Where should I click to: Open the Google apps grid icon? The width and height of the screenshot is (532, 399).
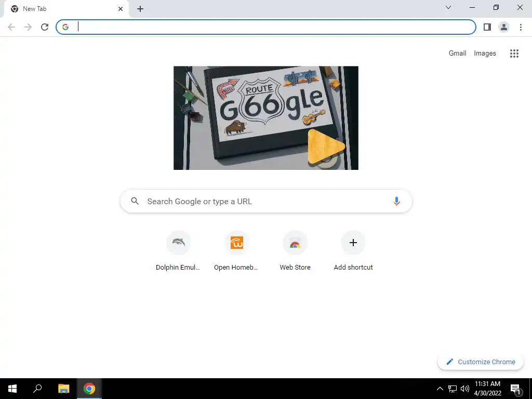pos(514,54)
